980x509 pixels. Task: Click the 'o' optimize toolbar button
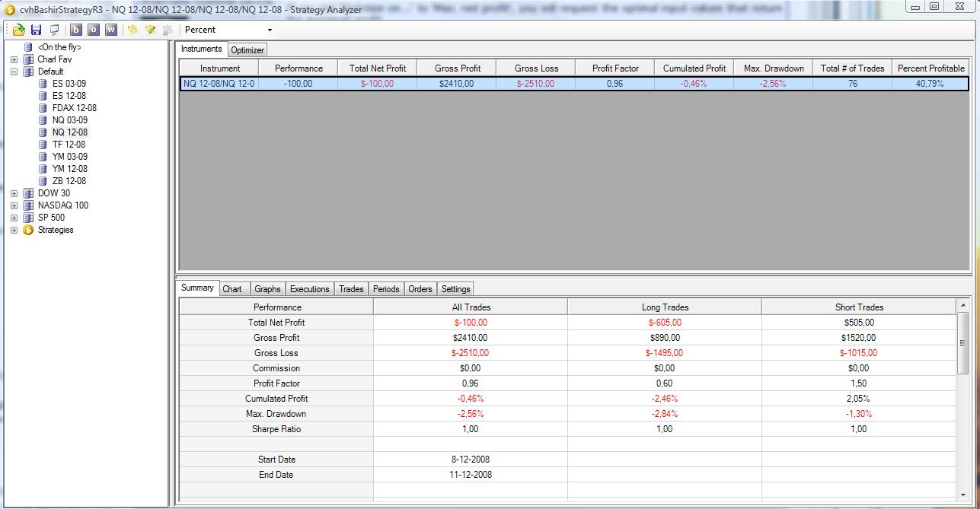coord(94,30)
